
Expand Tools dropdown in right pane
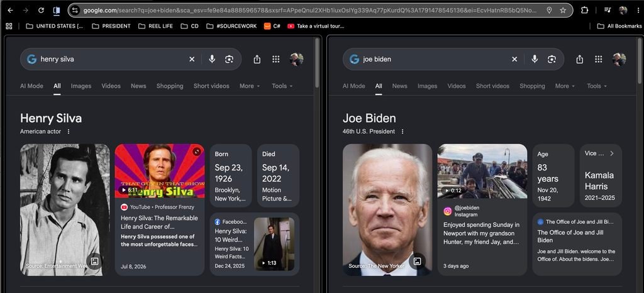tap(597, 86)
